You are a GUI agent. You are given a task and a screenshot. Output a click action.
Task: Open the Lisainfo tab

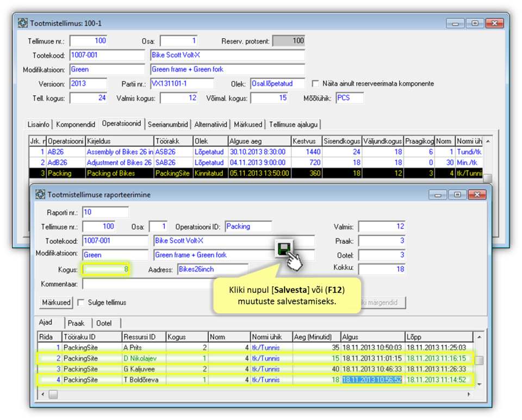[x=38, y=125]
